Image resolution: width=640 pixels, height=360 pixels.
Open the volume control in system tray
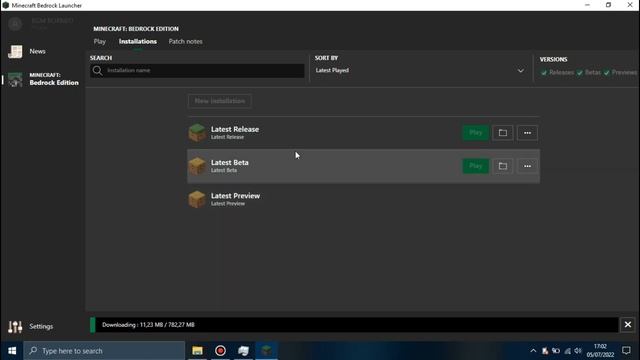[578, 351]
